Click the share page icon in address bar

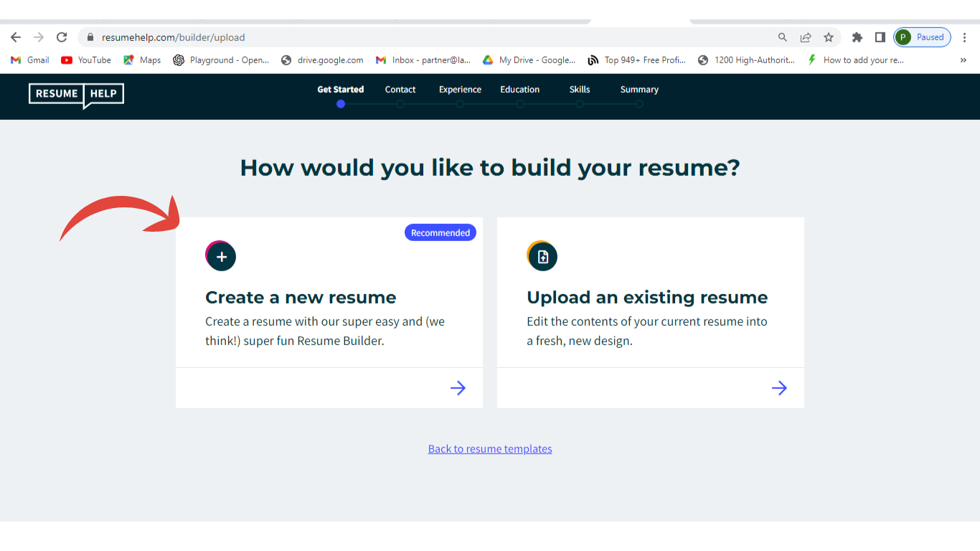806,37
